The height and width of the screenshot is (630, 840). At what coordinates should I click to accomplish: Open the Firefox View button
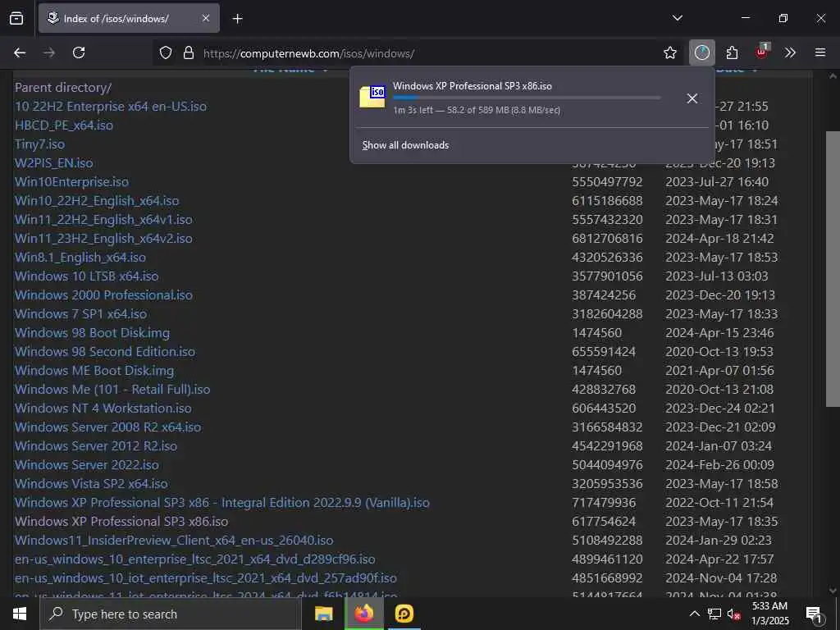pyautogui.click(x=16, y=18)
